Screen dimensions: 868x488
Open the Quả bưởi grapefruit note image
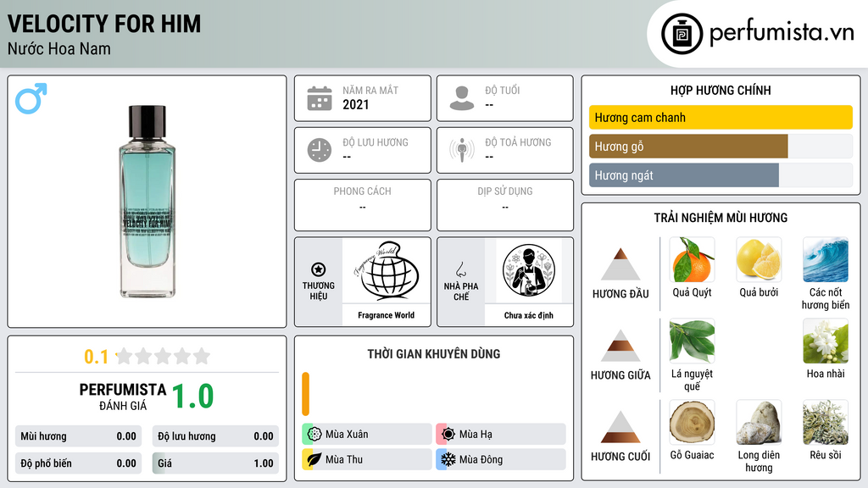(759, 259)
